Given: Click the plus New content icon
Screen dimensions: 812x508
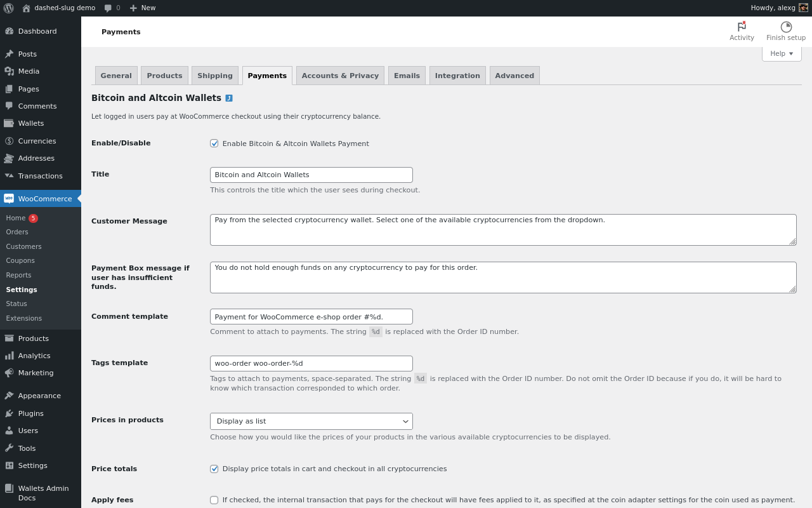Looking at the screenshot, I should tap(133, 8).
